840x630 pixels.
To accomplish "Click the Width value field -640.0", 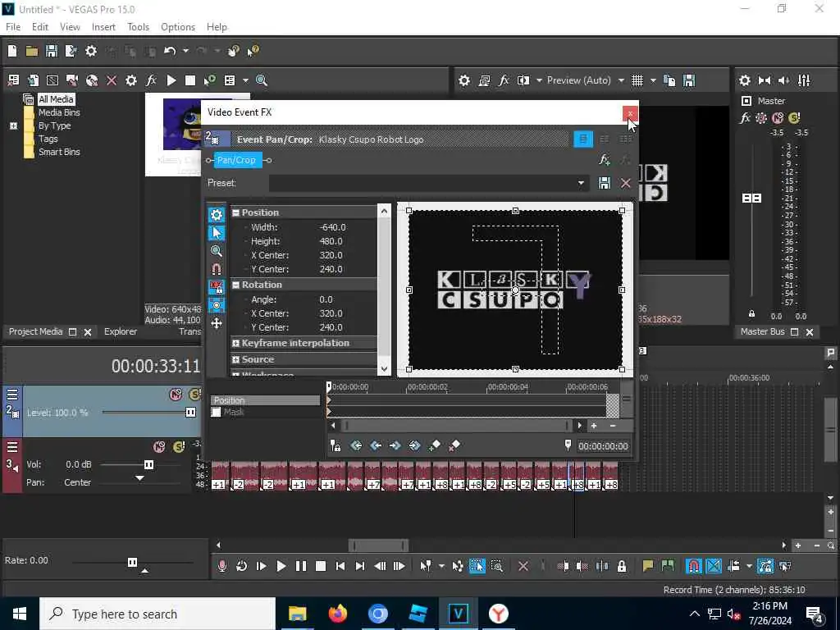I will click(332, 227).
